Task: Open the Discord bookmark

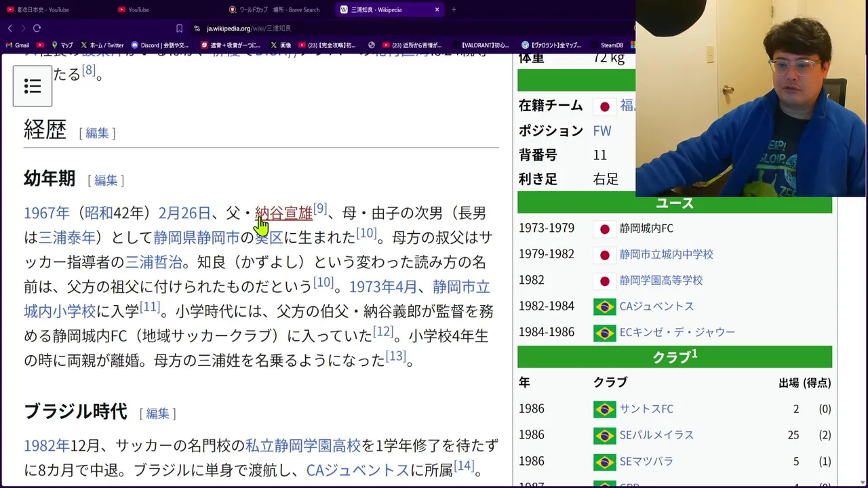Action: 160,45
